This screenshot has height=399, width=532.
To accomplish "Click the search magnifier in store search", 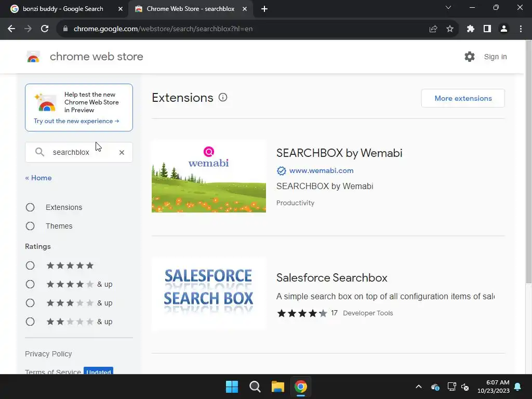I will click(39, 152).
